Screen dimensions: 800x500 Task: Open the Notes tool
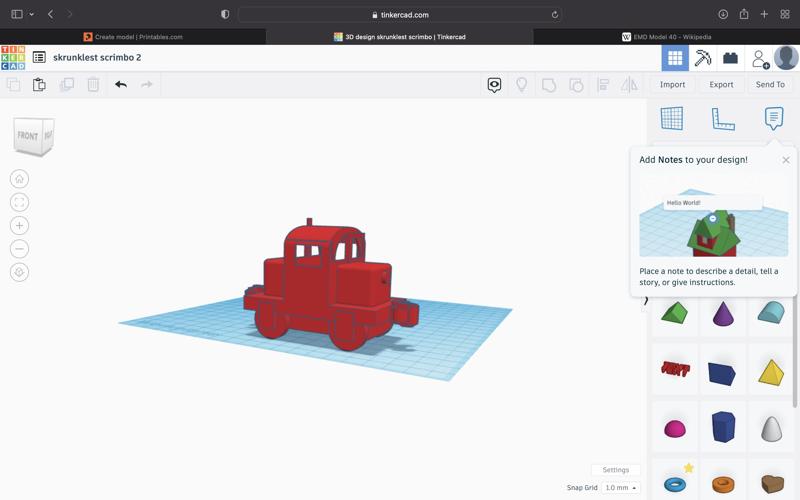pos(774,118)
